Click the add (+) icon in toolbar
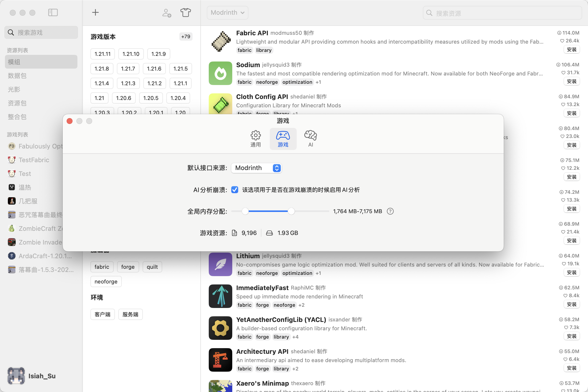This screenshot has height=392, width=588. (95, 12)
